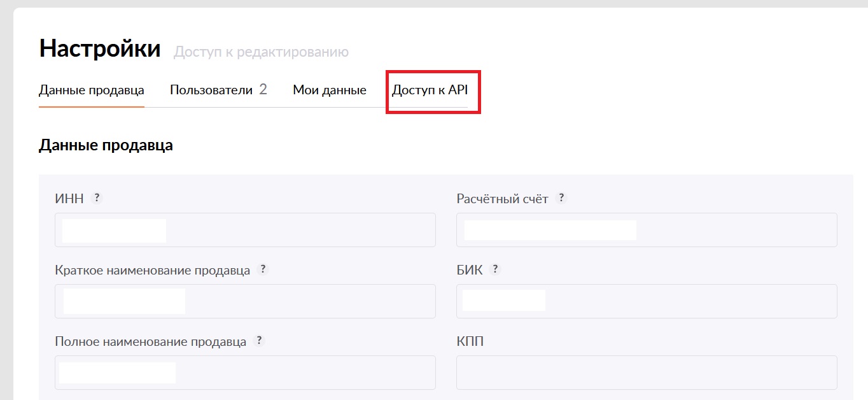Select the БИК input field
The image size is (868, 400).
[647, 301]
